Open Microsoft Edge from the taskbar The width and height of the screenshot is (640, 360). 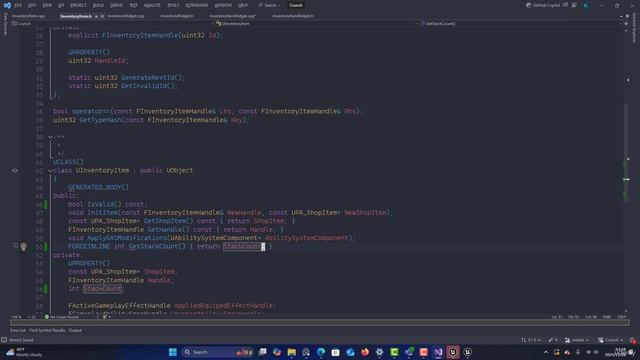(x=321, y=352)
